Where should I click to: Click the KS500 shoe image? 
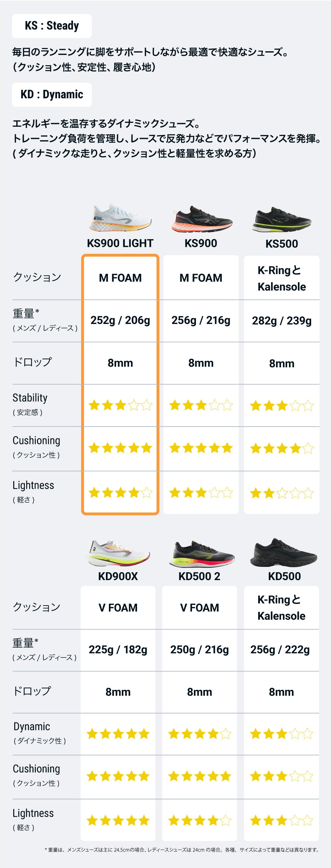[281, 220]
